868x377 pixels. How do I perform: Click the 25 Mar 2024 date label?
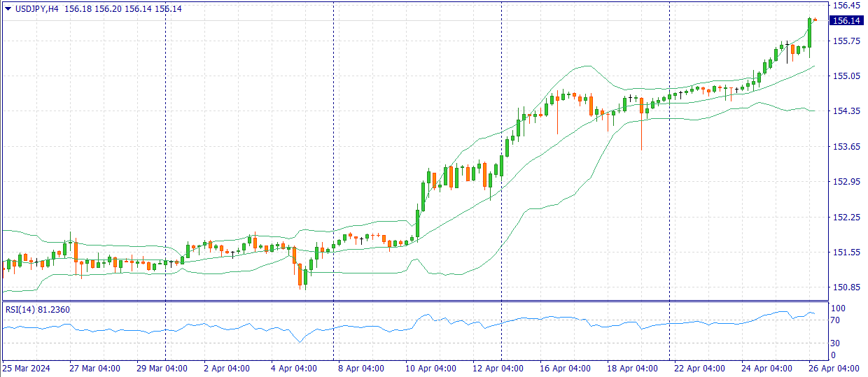(27, 369)
